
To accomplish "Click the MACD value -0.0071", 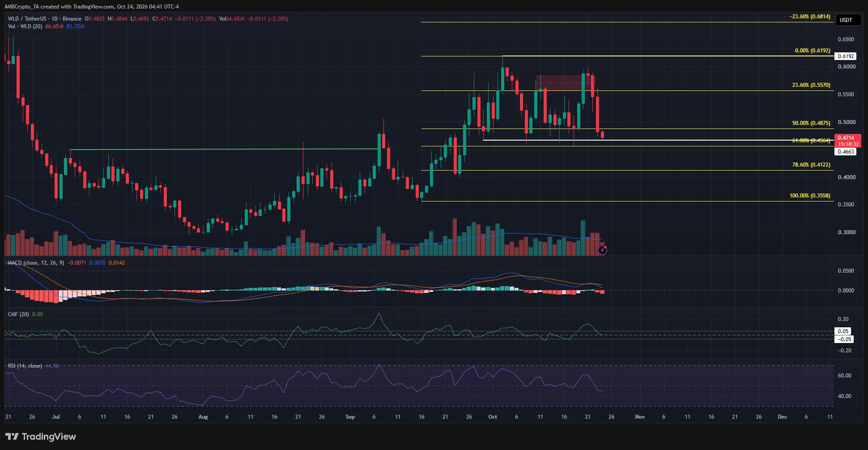I will tap(77, 263).
